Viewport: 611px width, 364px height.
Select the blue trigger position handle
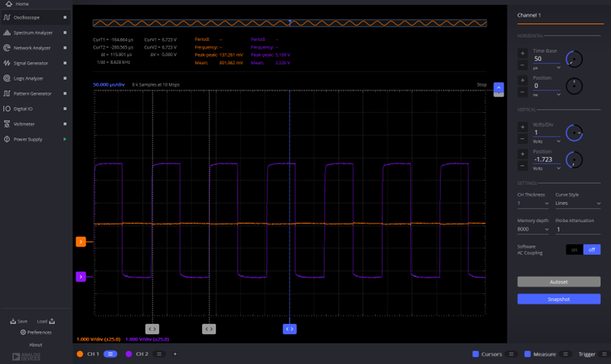pyautogui.click(x=290, y=329)
